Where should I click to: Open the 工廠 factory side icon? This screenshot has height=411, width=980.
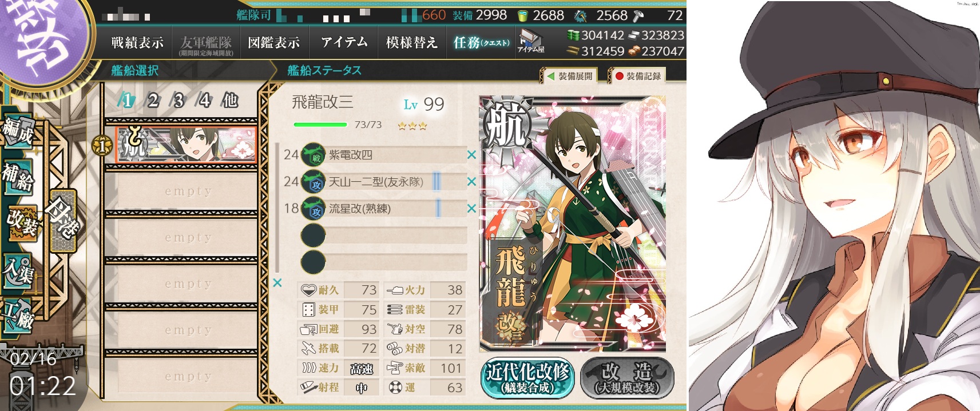(x=18, y=314)
